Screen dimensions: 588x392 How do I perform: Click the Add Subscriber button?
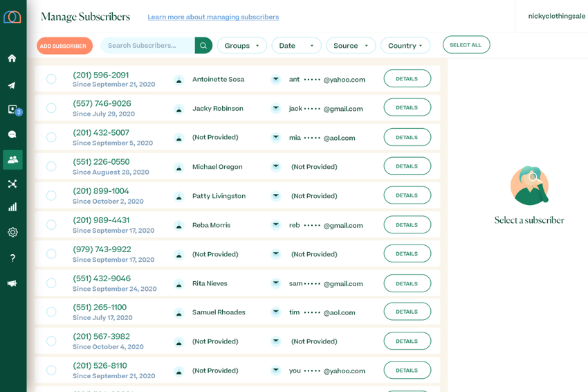click(x=64, y=46)
